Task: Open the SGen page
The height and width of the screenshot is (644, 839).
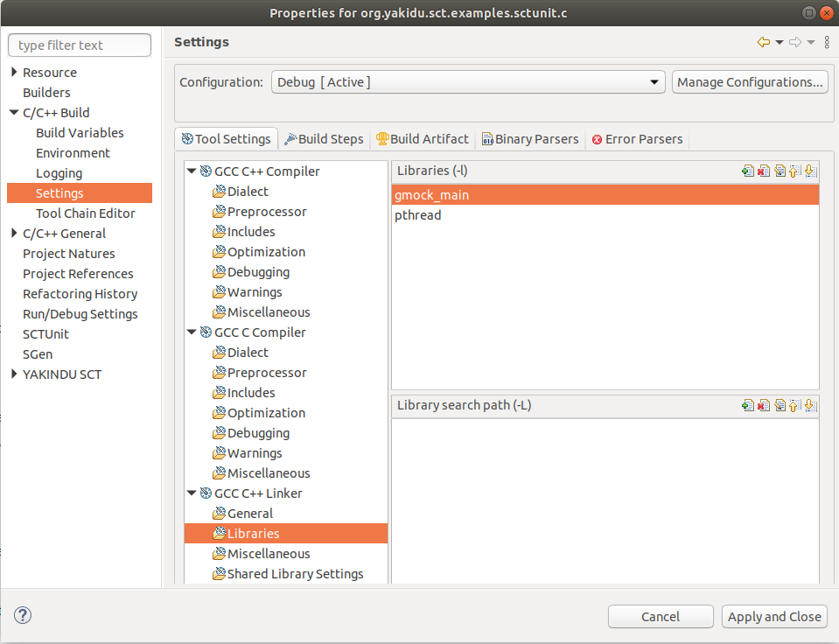Action: click(38, 354)
